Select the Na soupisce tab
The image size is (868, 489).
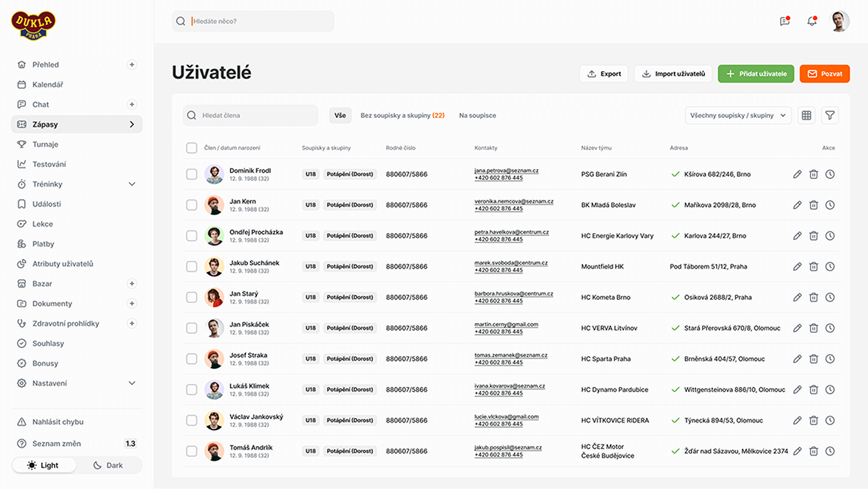[x=477, y=116]
